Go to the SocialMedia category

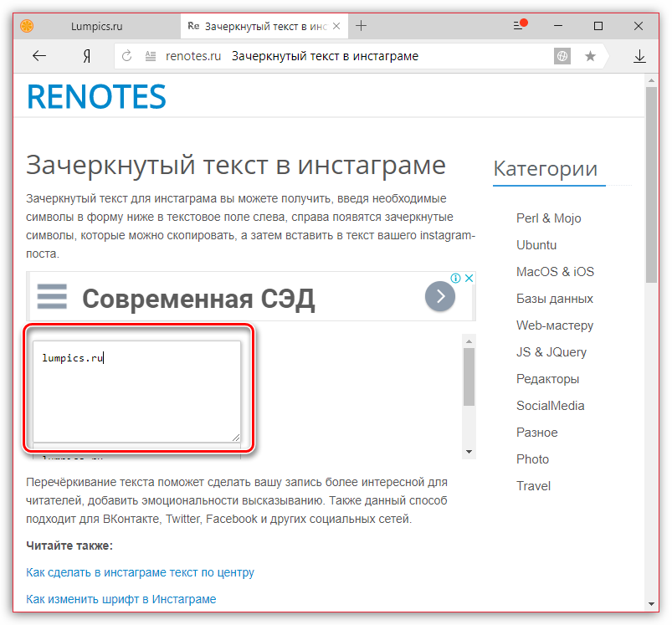[550, 406]
